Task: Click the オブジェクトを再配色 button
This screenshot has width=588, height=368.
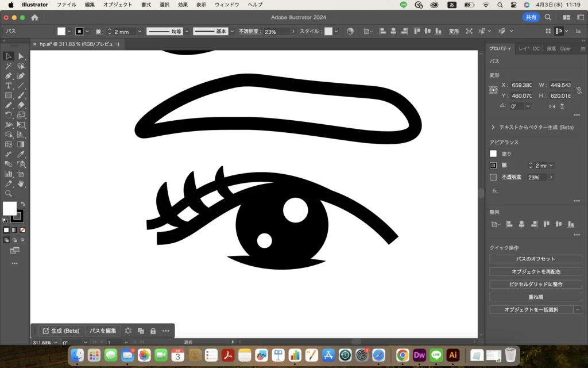Action: click(535, 271)
